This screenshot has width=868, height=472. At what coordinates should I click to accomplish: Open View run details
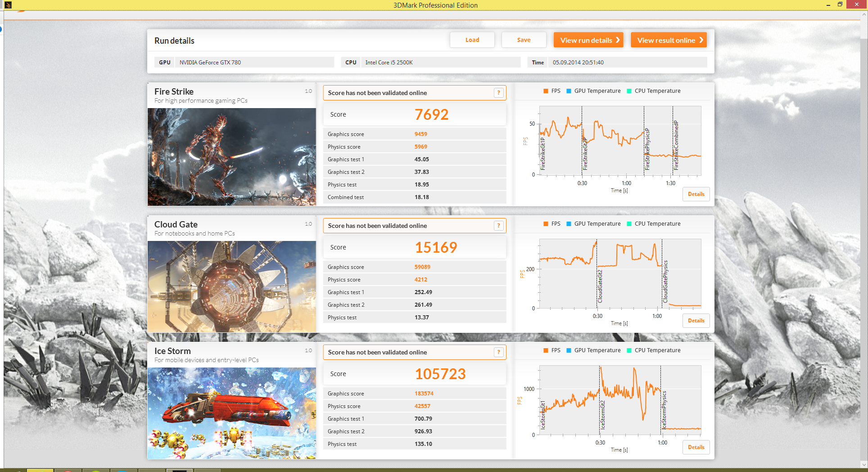(x=588, y=40)
